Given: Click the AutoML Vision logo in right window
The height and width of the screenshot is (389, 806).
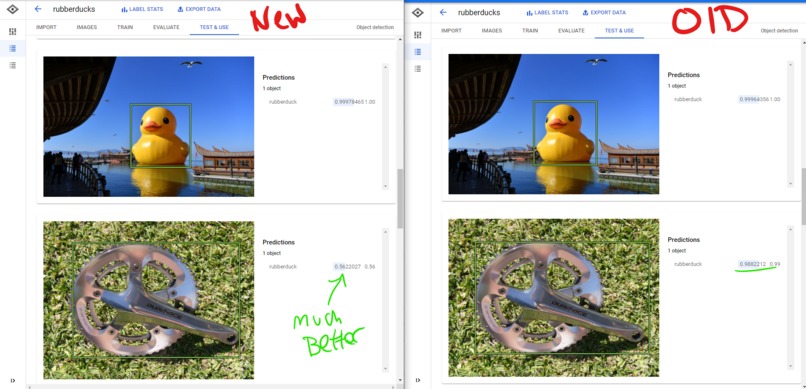Looking at the screenshot, I should click(x=418, y=12).
